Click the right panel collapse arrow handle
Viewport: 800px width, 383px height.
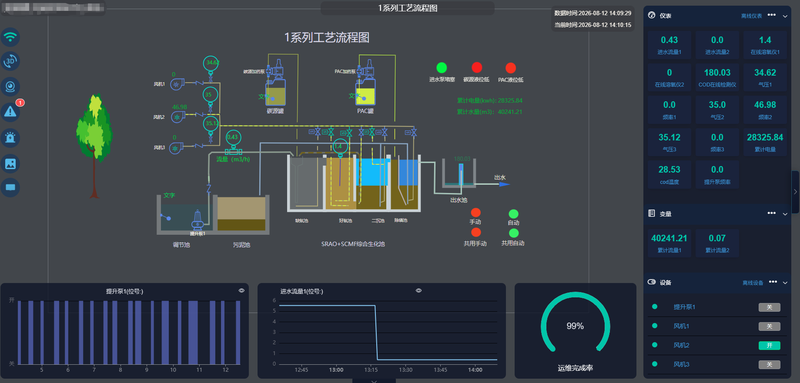pos(795,192)
